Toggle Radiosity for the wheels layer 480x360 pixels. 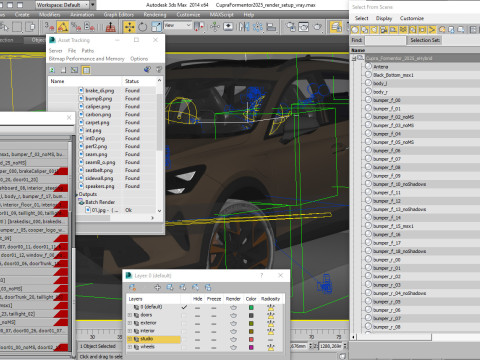pyautogui.click(x=271, y=347)
